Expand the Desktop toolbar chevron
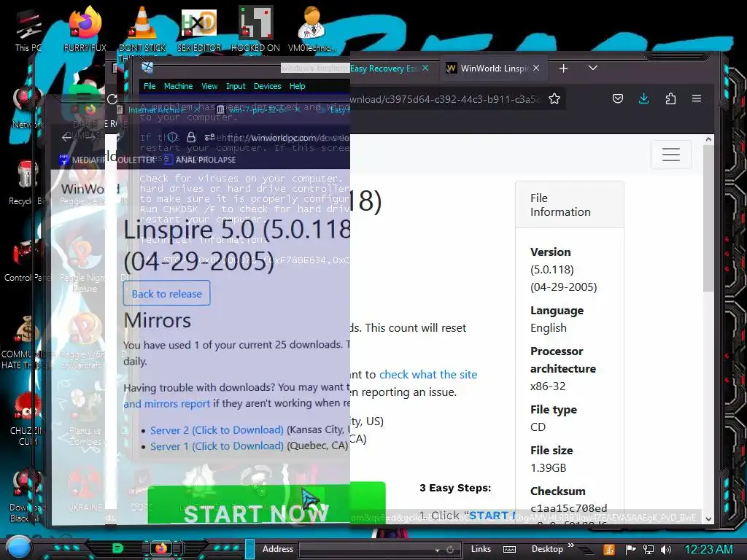Viewport: 747px width, 560px height. [570, 545]
